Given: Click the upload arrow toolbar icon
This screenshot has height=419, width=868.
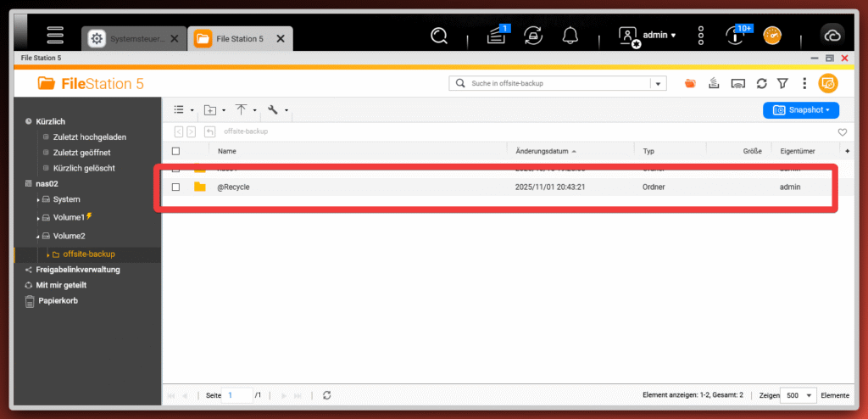Looking at the screenshot, I should 242,109.
